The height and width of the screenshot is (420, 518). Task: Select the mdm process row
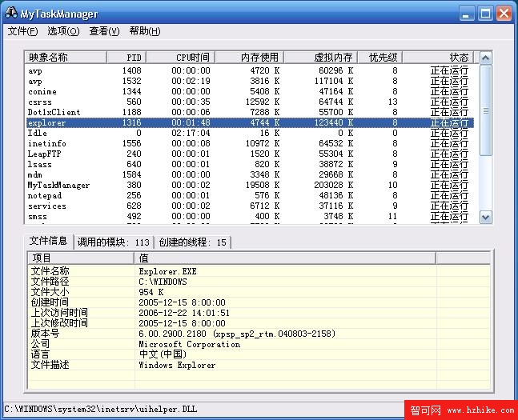250,174
